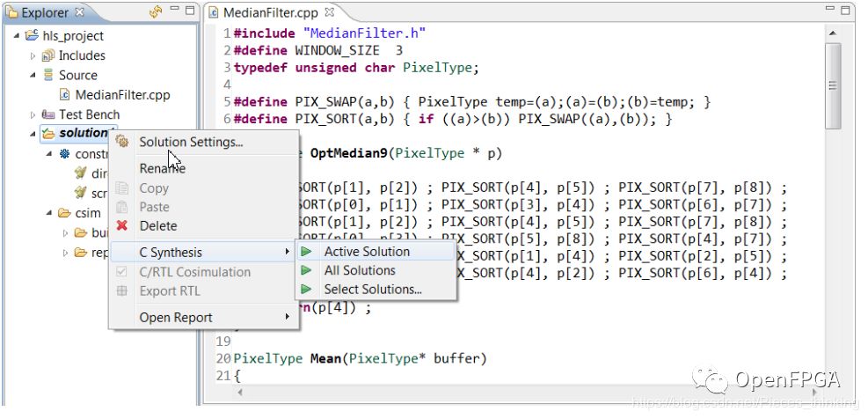Choose Open Report menu entry

[x=204, y=318]
